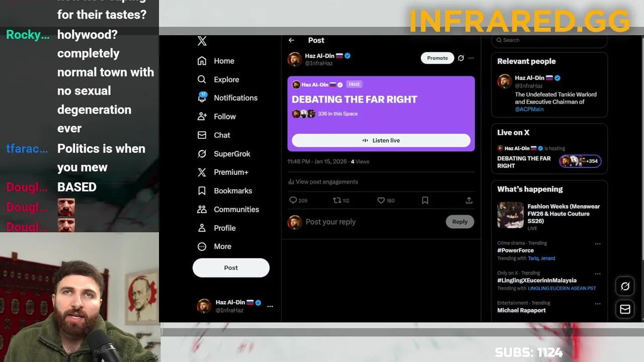Click the search magnifier icon
This screenshot has height=362, width=644.
[499, 40]
